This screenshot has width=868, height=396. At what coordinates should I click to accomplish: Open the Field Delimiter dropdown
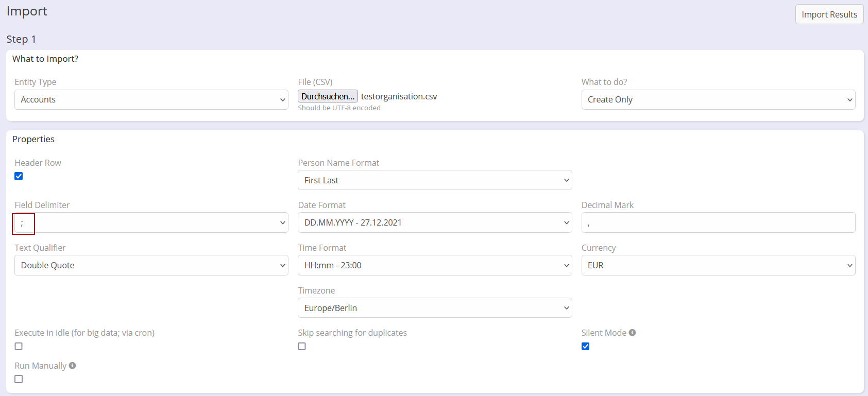151,223
